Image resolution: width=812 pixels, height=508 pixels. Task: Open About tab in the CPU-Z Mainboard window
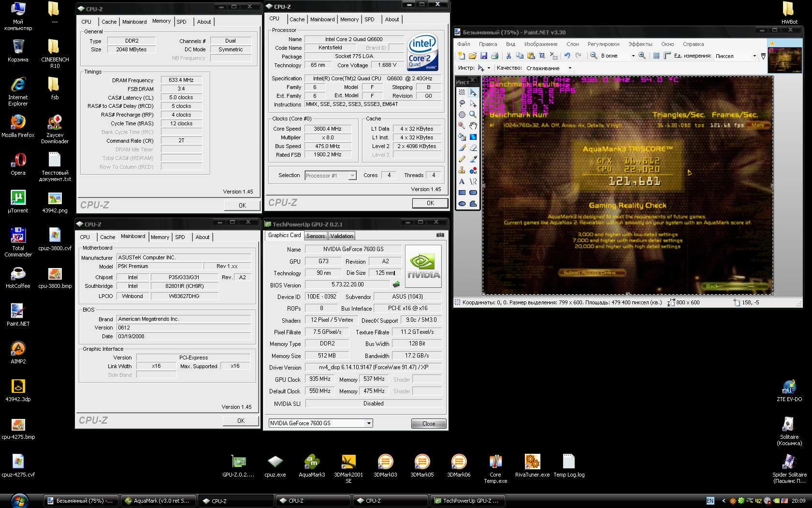(203, 237)
